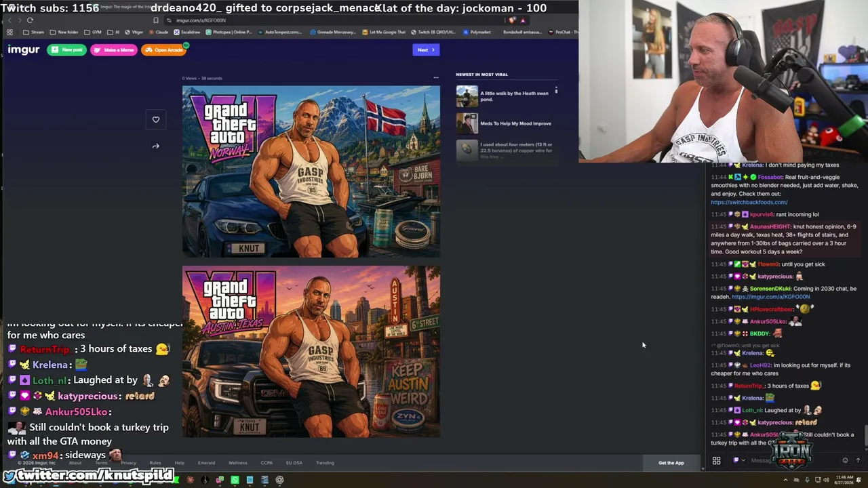The image size is (868, 488).
Task: Switch chat platform via Twitch dropdown
Action: 739,461
